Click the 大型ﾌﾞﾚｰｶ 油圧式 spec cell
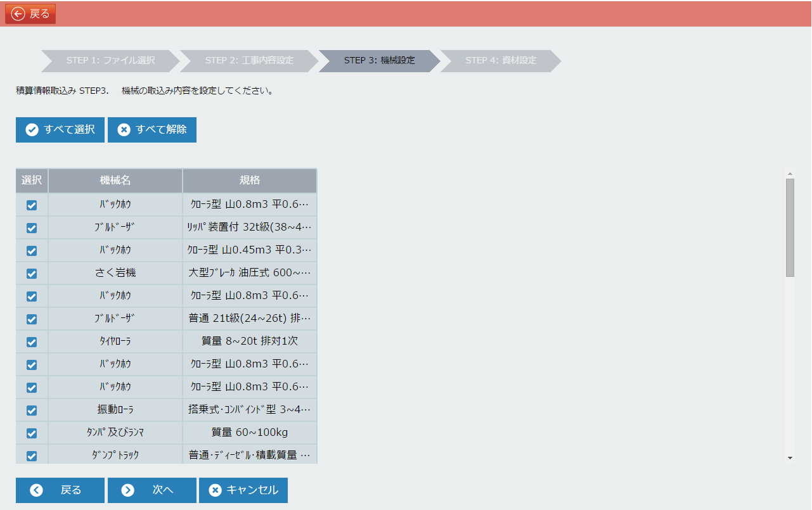Screen dimensions: 812x510 click(x=250, y=273)
